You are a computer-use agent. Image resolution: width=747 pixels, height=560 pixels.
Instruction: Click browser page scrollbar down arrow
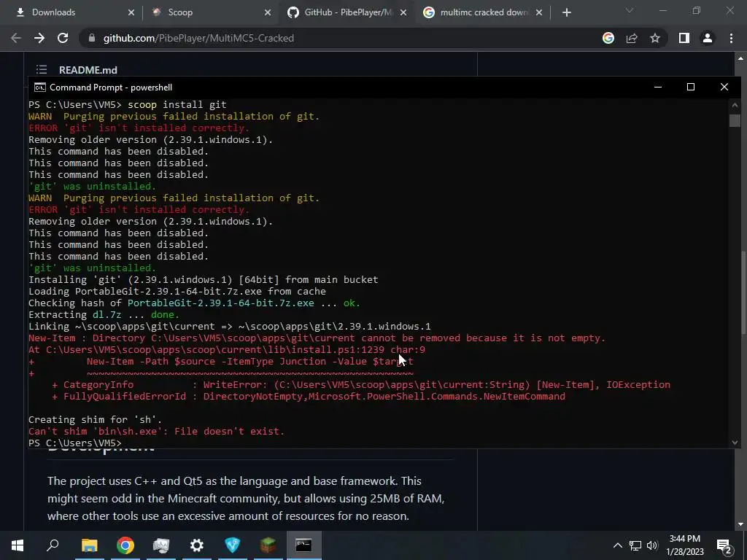click(x=740, y=524)
